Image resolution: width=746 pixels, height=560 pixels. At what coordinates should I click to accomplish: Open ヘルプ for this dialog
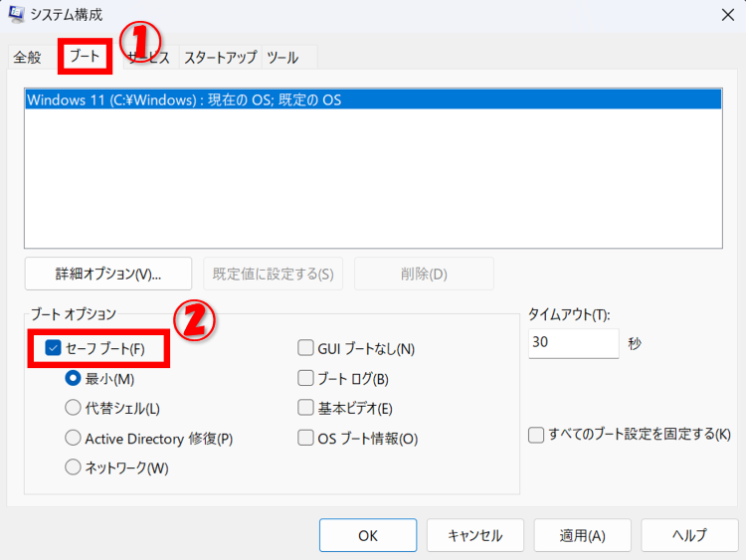(x=689, y=535)
